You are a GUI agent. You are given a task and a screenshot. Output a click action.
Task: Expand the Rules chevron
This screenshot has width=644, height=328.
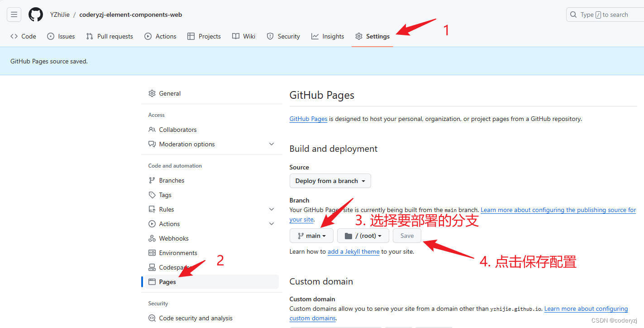point(272,209)
